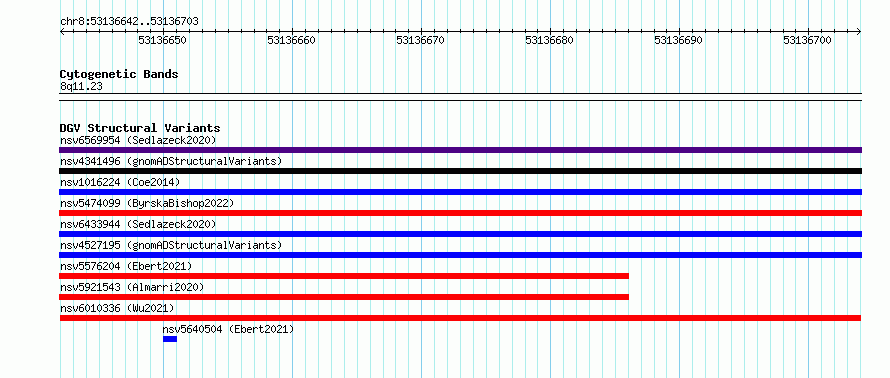Select the red nsv5474099 variant bar
This screenshot has width=890, height=378.
pyautogui.click(x=460, y=213)
